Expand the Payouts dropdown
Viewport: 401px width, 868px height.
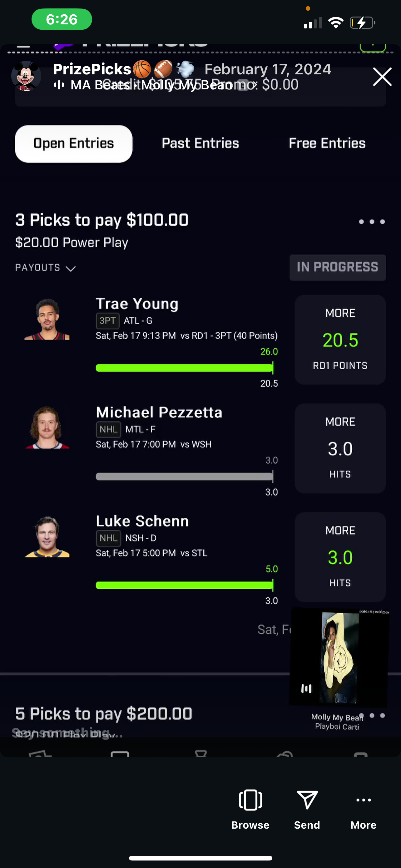click(46, 268)
